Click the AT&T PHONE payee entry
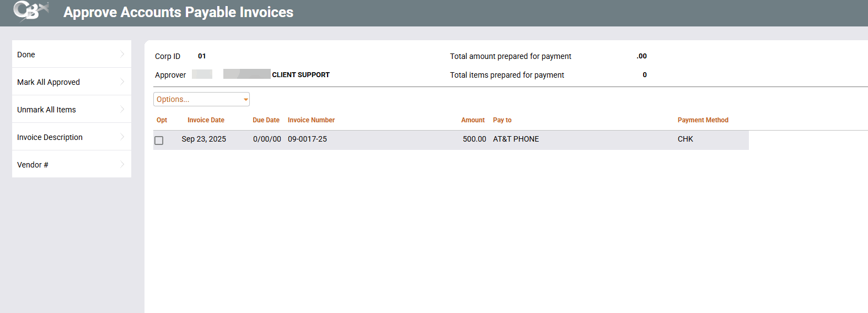The width and height of the screenshot is (868, 313). [x=516, y=139]
